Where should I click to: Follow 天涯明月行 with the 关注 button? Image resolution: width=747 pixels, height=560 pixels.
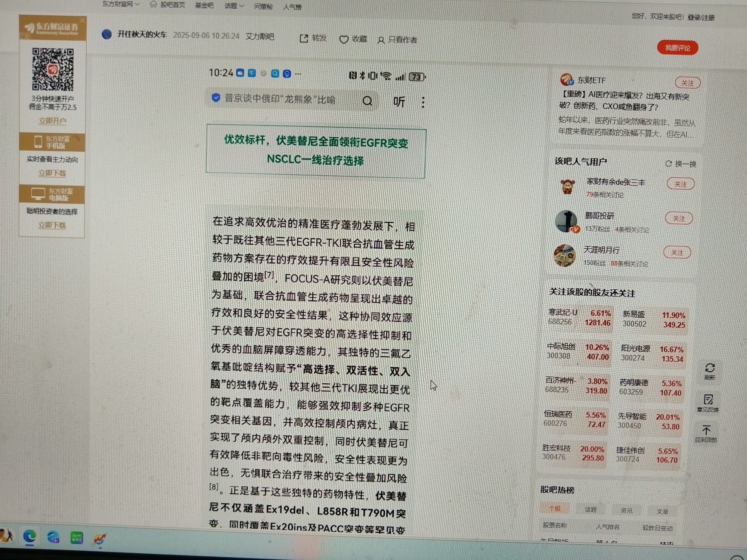coord(677,252)
